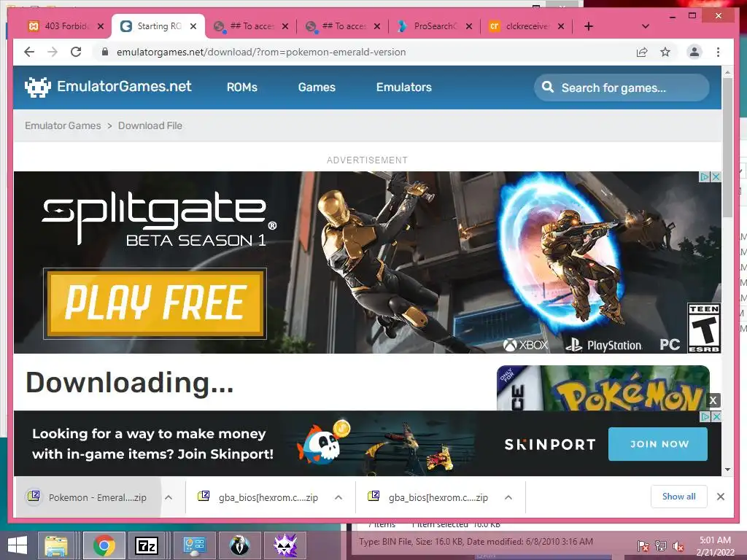The image size is (747, 560).
Task: Open the Games menu
Action: point(317,87)
